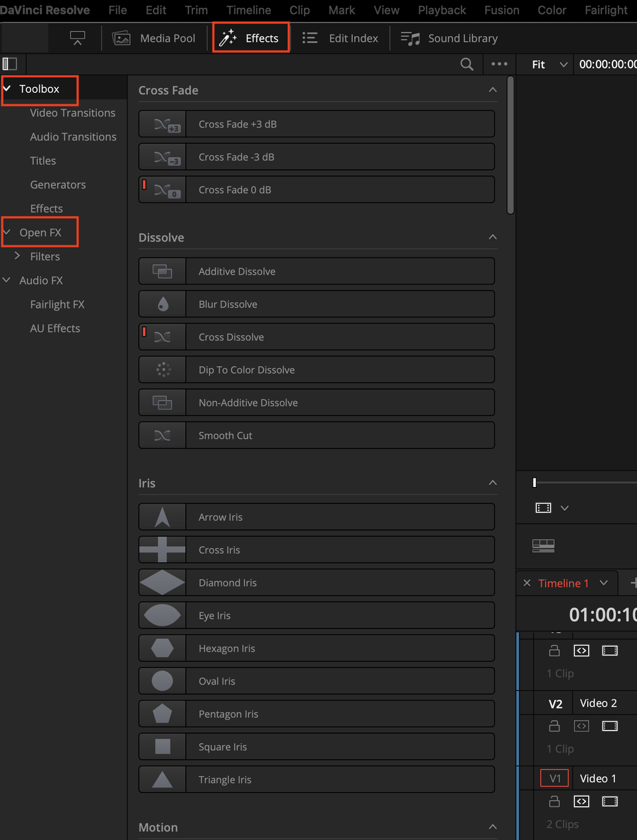Expand Filters under Open FX

point(17,256)
